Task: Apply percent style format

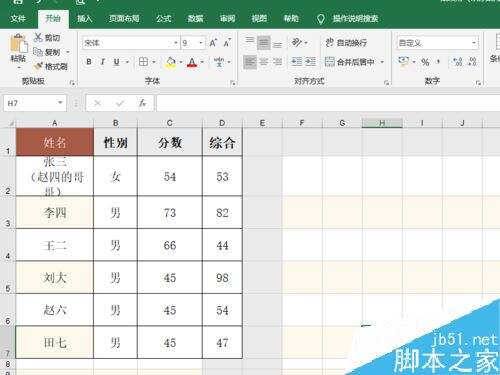Action: (x=425, y=62)
